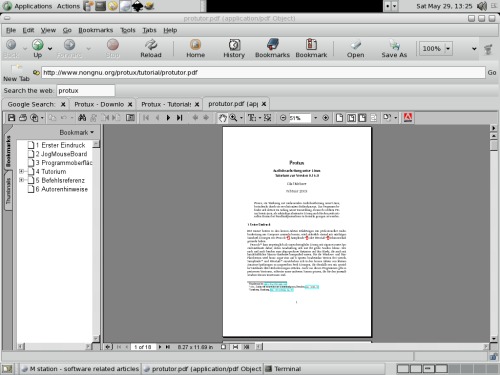Open the zoom tool options arrow
Screen dimensions: 500x375
pos(241,118)
